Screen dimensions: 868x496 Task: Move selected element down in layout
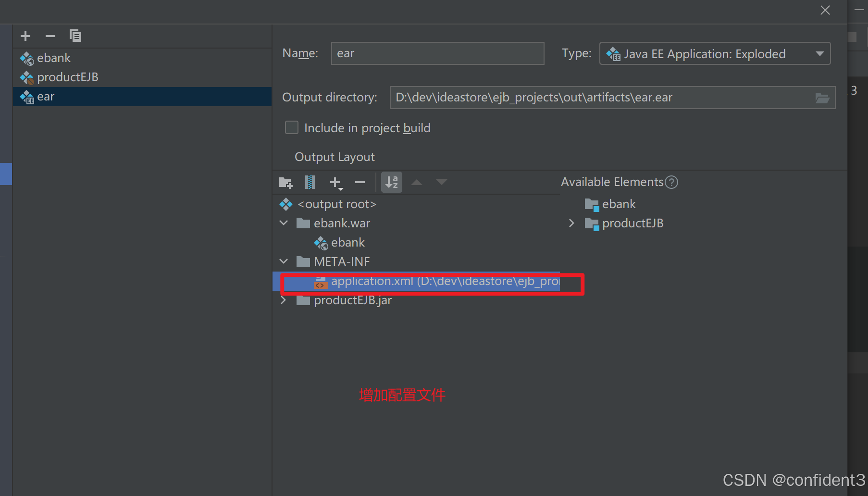pyautogui.click(x=442, y=182)
